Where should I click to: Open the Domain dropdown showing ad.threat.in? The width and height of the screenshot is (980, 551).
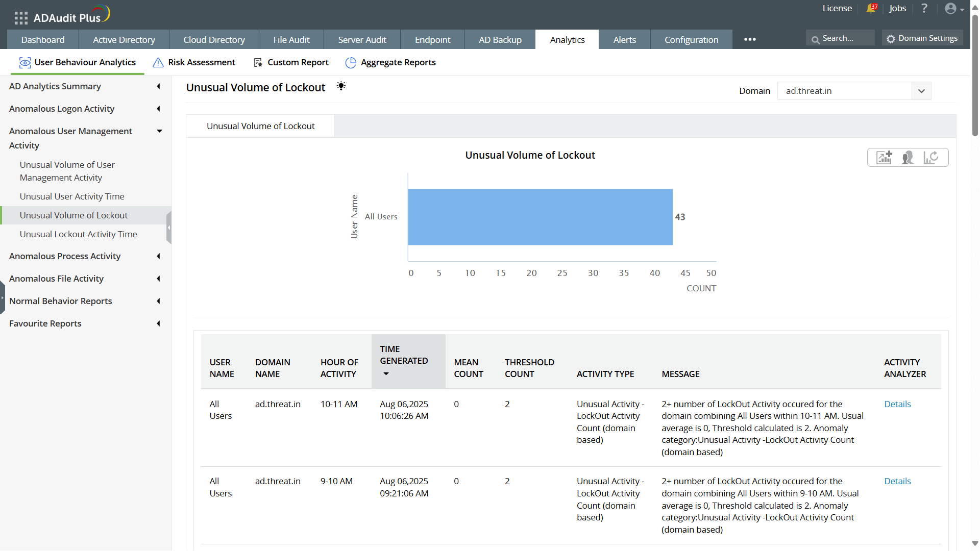(x=922, y=91)
